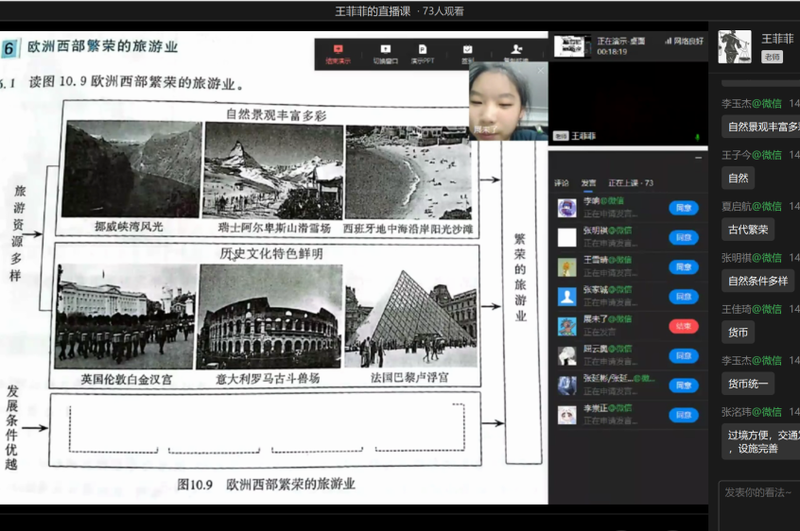Approve 屈云奥's speaking request

683,356
